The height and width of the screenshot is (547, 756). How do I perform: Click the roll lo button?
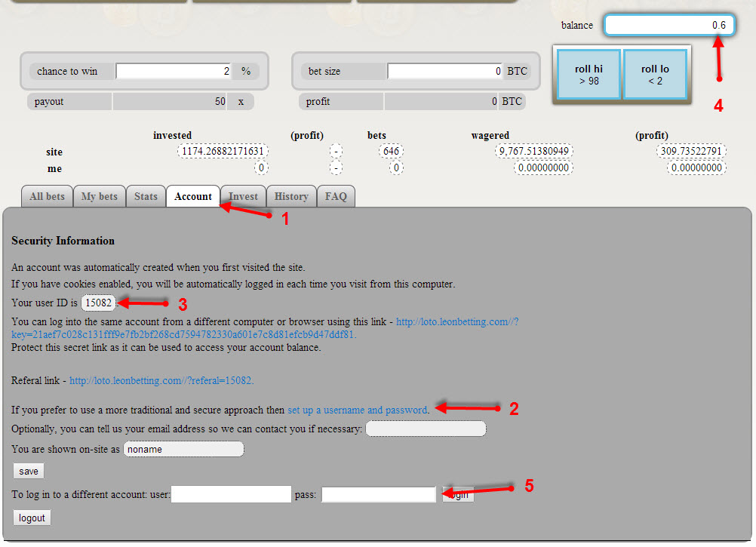[x=654, y=74]
